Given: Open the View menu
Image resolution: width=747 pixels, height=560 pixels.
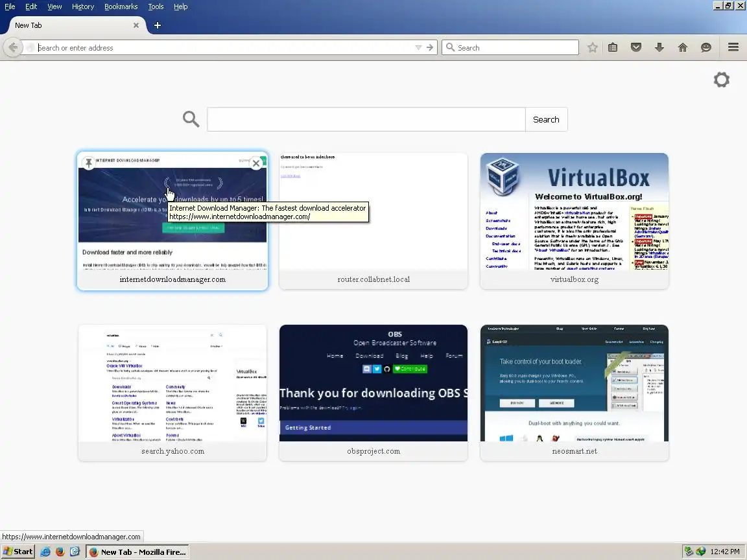Looking at the screenshot, I should coord(54,6).
